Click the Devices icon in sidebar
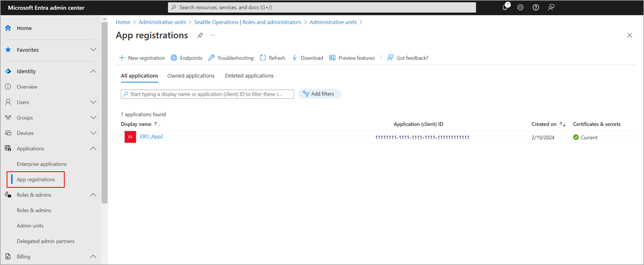 pos(8,133)
